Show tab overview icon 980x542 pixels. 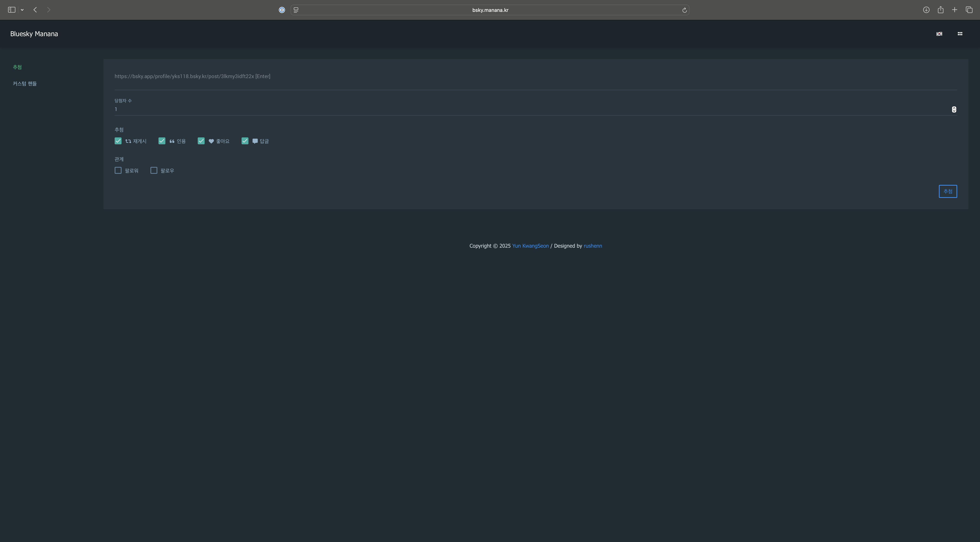[969, 10]
